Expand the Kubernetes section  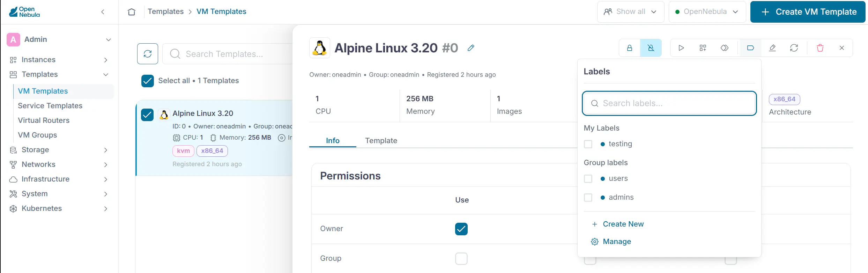(x=106, y=208)
